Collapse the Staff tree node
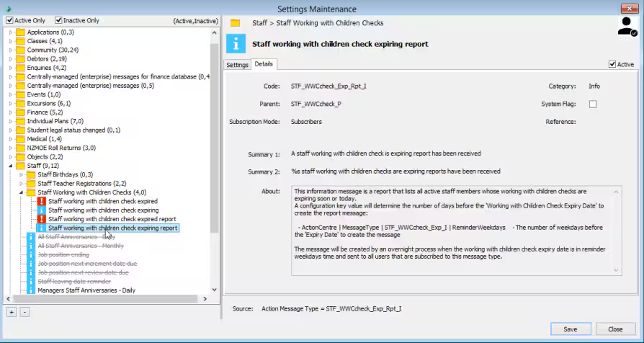The width and height of the screenshot is (644, 343). click(11, 166)
